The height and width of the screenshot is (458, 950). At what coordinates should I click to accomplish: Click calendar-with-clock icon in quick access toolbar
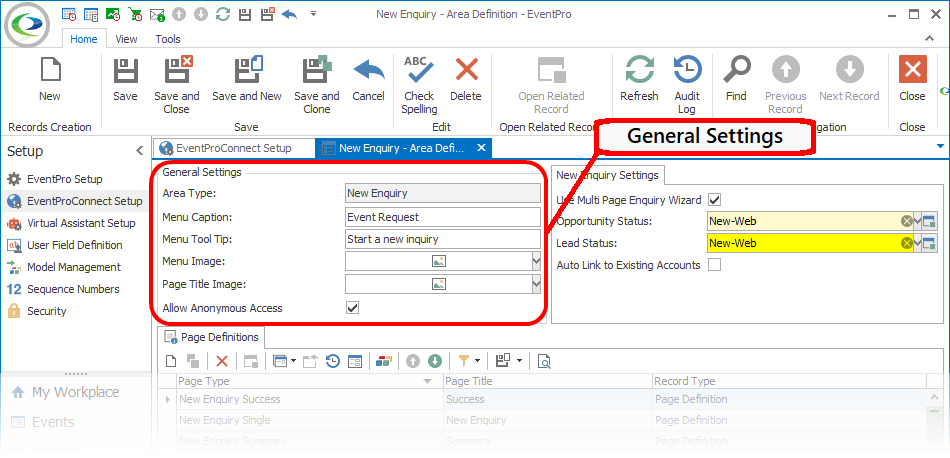(69, 14)
